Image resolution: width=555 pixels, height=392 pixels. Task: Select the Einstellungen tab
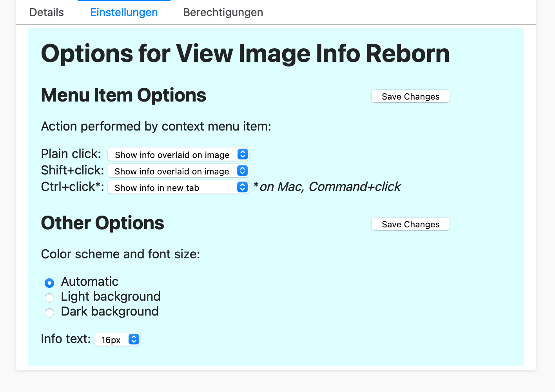pos(124,13)
